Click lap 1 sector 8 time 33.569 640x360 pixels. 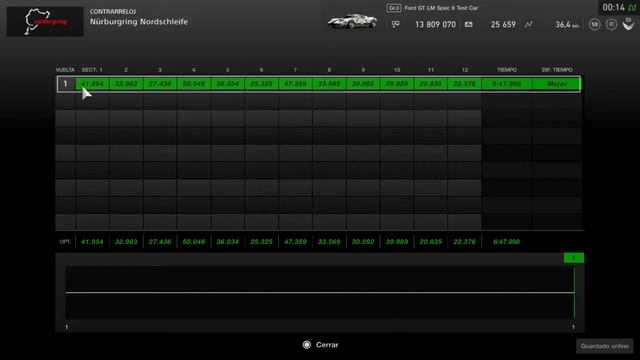[329, 84]
